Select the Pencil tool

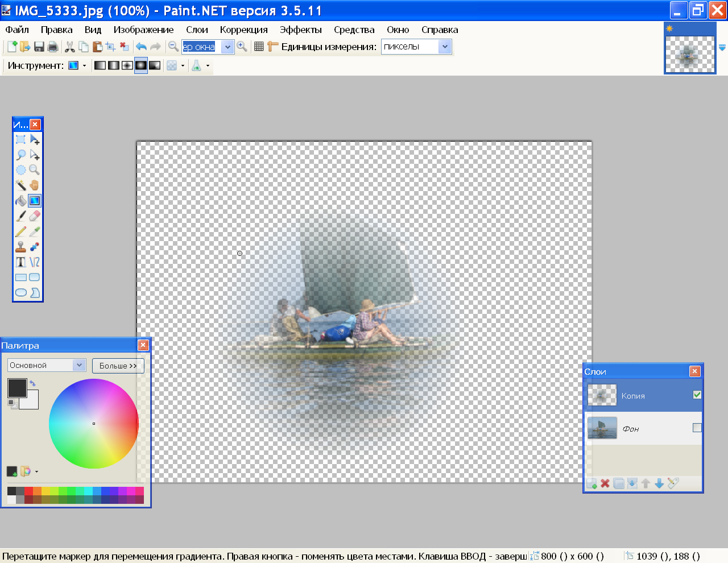tap(21, 231)
